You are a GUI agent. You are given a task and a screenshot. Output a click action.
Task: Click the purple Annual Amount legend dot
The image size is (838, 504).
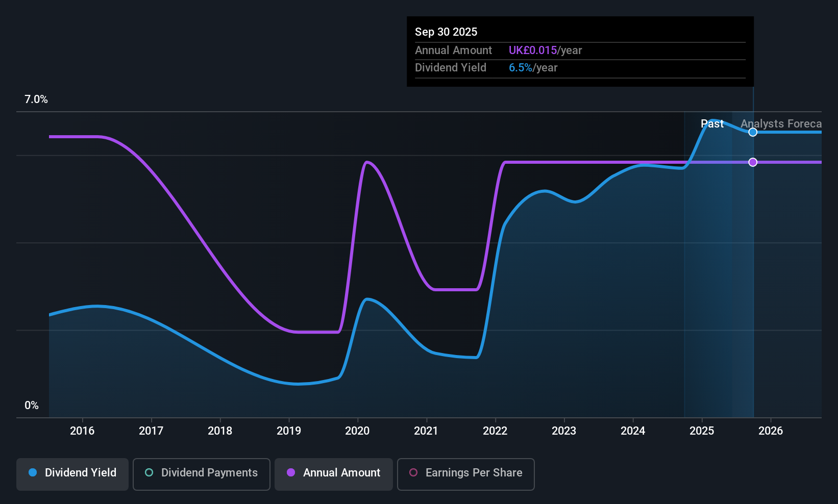(x=291, y=472)
